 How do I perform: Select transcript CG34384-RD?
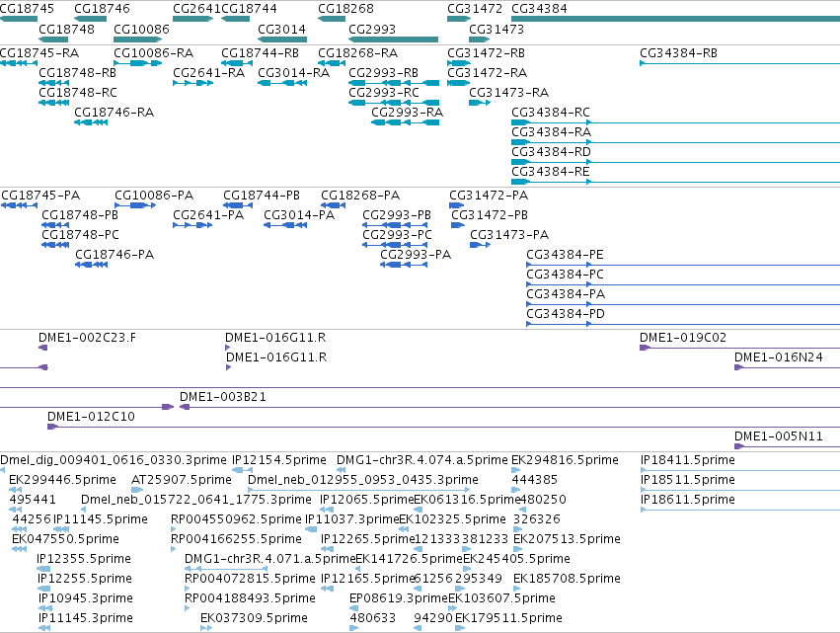(551, 152)
